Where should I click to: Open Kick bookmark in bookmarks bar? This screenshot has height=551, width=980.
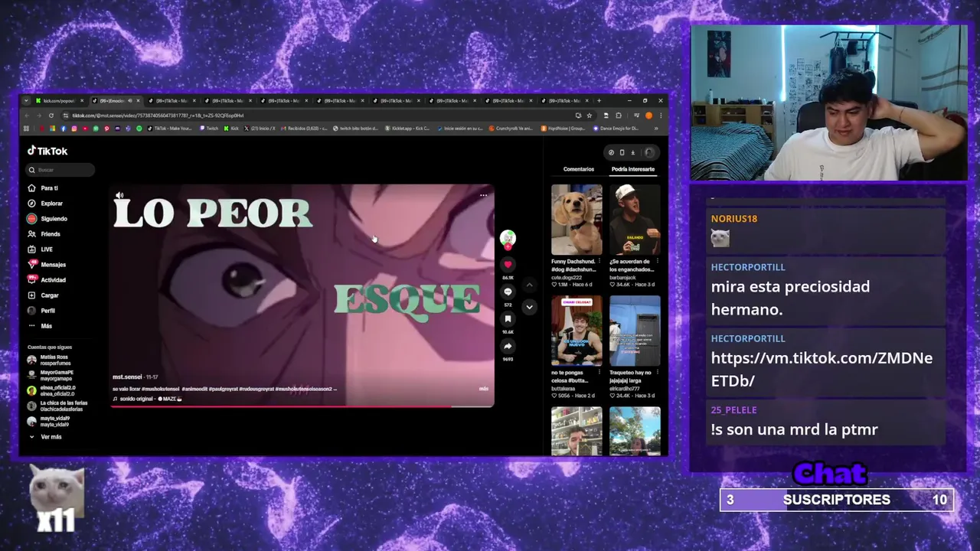click(x=233, y=129)
